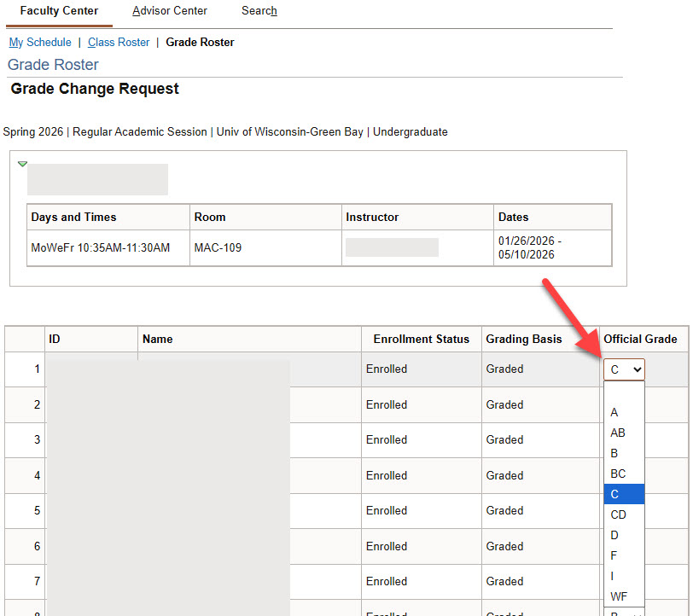Viewport: 693px width, 616px height.
Task: Click the Enrollment Status column header
Action: pyautogui.click(x=422, y=339)
